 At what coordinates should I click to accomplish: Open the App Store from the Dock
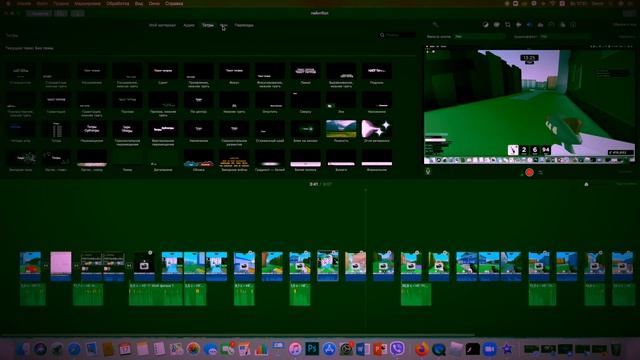click(329, 349)
